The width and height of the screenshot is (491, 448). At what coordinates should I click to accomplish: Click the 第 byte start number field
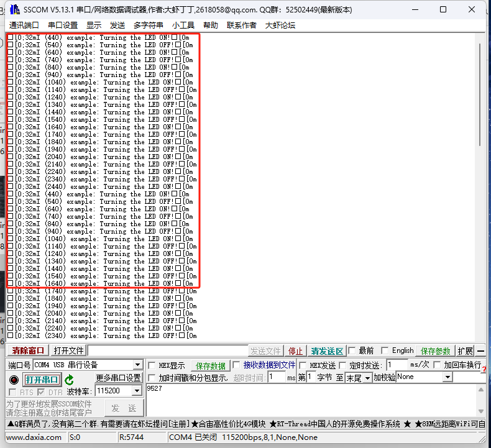pyautogui.click(x=311, y=377)
